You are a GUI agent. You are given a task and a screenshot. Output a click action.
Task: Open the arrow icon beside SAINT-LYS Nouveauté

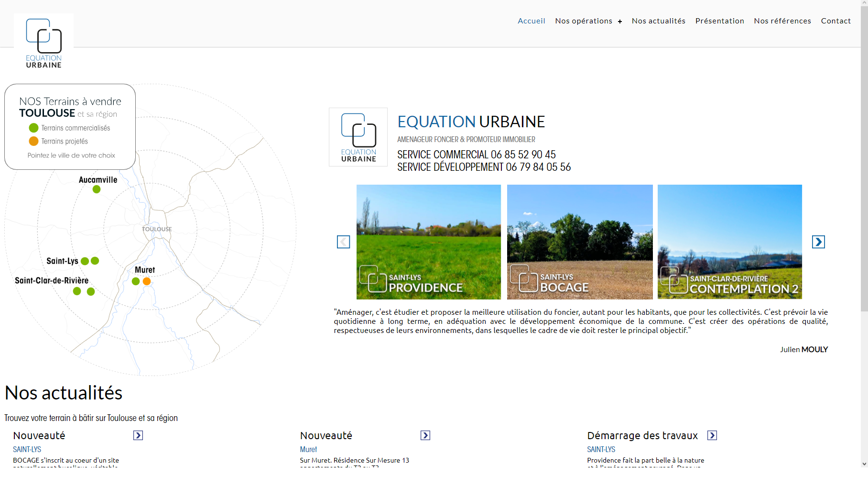[x=138, y=435]
